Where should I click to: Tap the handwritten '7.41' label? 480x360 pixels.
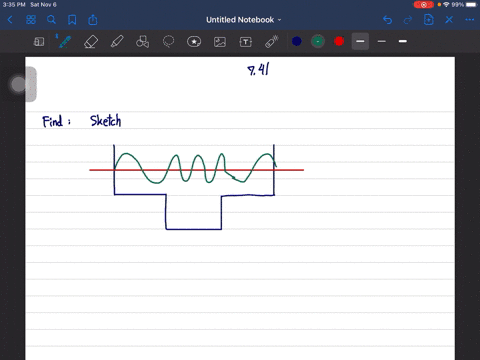pos(259,70)
